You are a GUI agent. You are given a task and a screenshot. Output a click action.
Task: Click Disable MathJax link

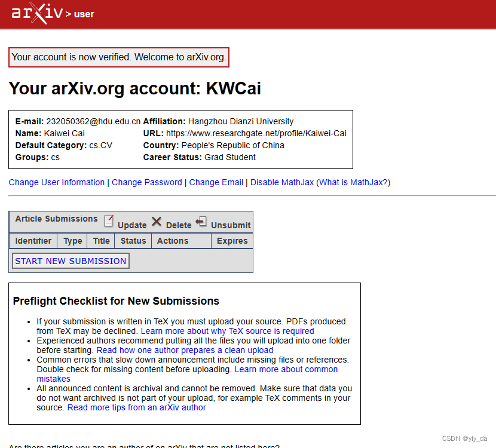(x=282, y=182)
